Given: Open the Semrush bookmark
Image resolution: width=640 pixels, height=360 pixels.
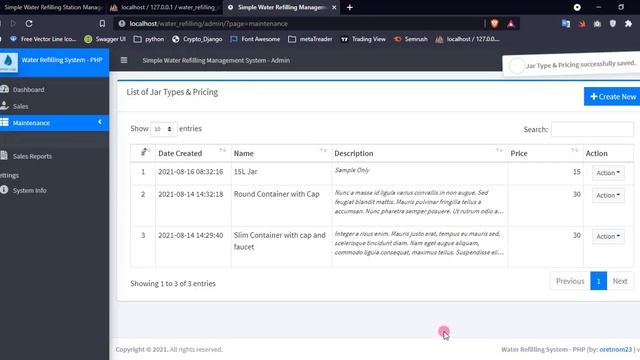Looking at the screenshot, I should coord(411,39).
